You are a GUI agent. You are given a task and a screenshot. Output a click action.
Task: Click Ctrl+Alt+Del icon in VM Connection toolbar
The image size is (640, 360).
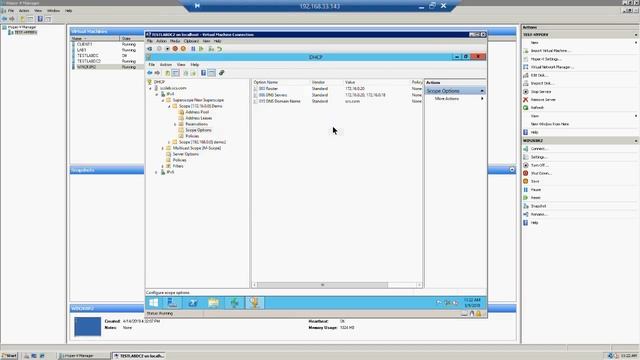150,49
